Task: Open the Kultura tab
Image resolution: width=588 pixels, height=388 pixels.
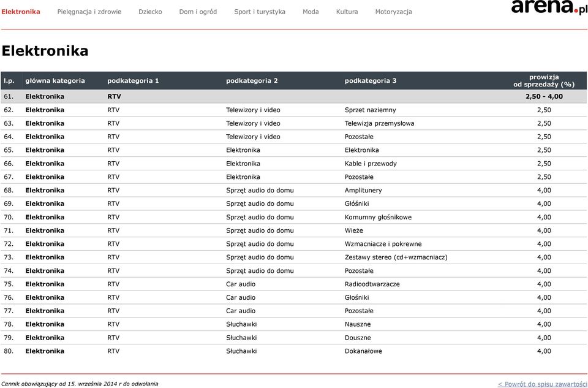Action: (347, 12)
